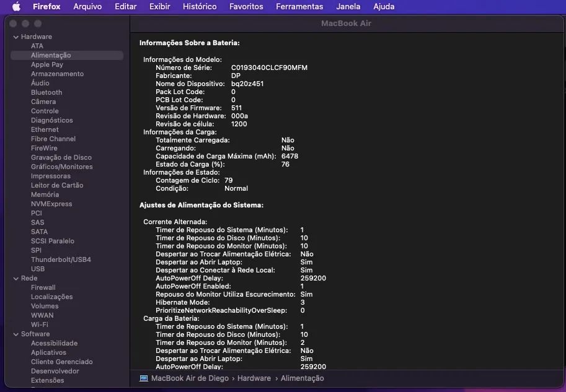Select Firewall under Rede

point(43,287)
